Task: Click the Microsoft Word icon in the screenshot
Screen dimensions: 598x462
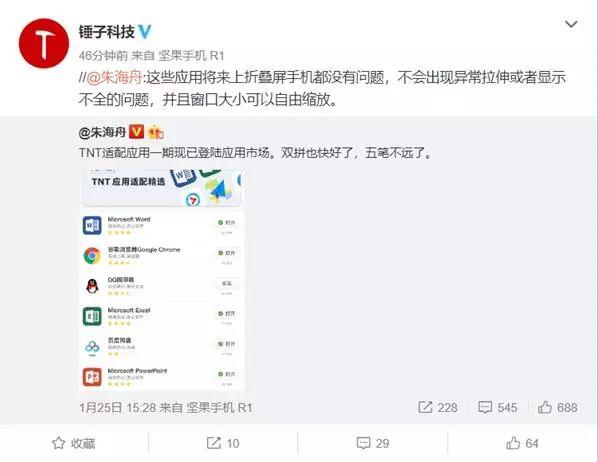Action: coord(92,225)
